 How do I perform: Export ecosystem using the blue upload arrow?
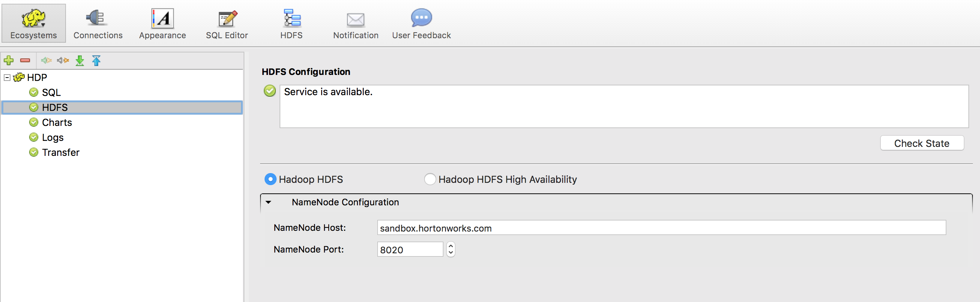pyautogui.click(x=96, y=60)
